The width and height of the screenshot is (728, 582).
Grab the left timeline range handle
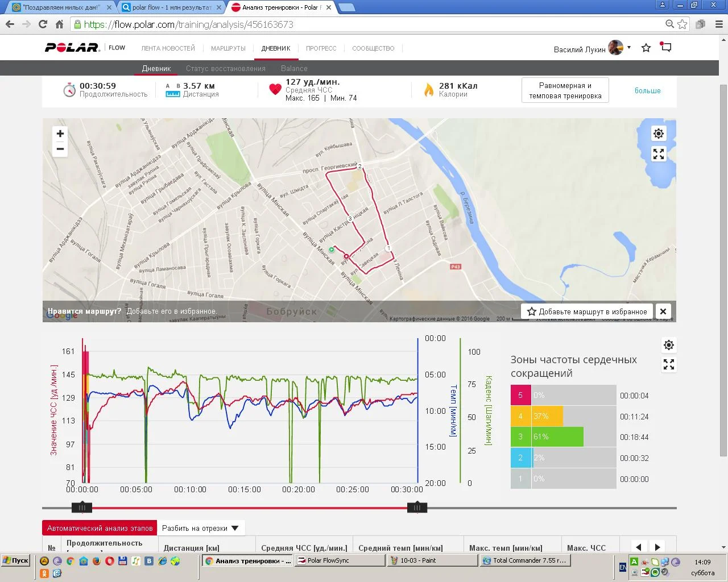tap(82, 508)
